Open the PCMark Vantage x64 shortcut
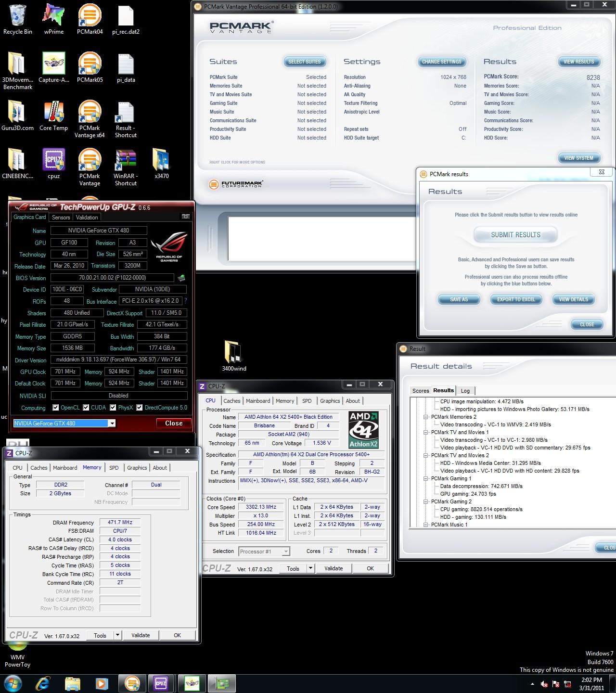 coord(90,119)
